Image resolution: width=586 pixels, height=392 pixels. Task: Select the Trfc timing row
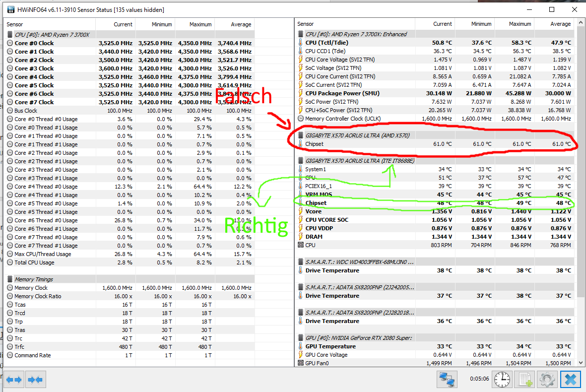(x=130, y=347)
